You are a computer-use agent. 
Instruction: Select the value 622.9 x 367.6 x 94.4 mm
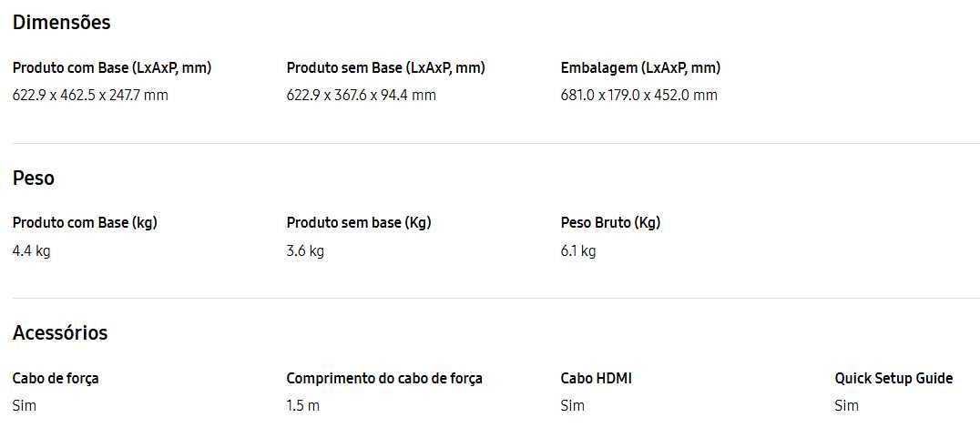click(x=362, y=95)
